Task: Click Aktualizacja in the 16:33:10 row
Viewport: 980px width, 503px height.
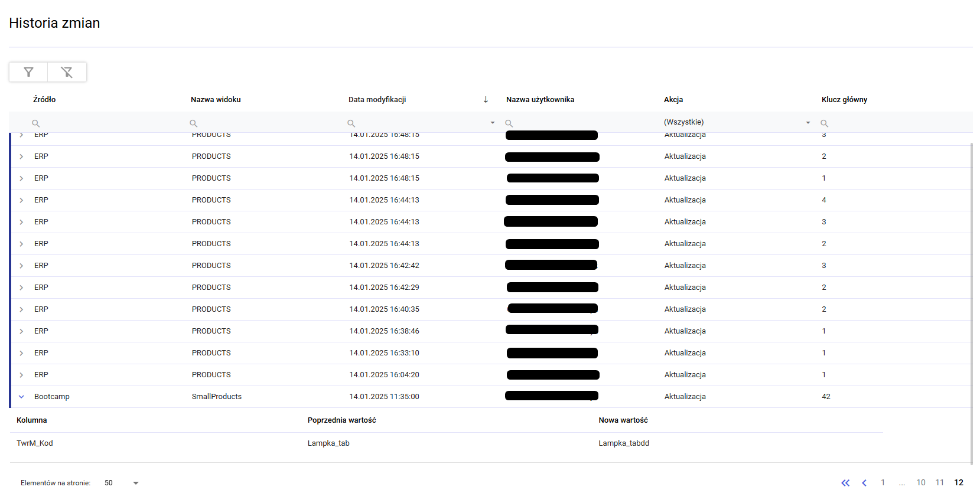Action: [x=685, y=353]
